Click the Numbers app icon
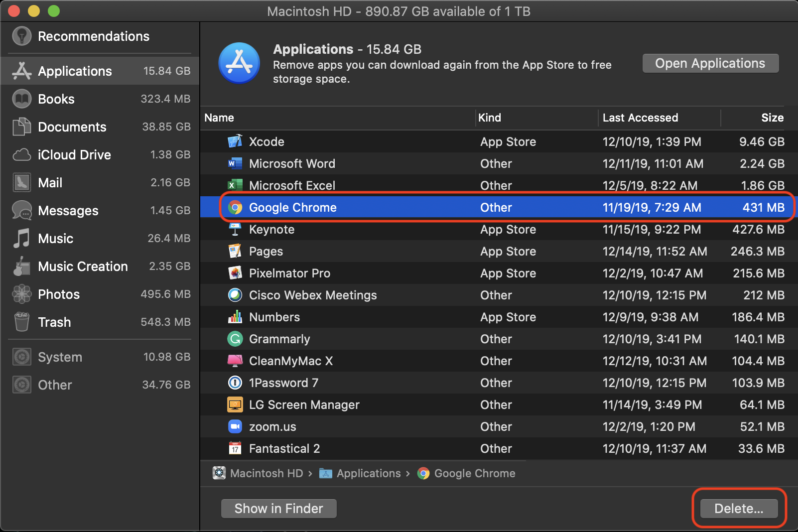The height and width of the screenshot is (532, 798). [235, 317]
